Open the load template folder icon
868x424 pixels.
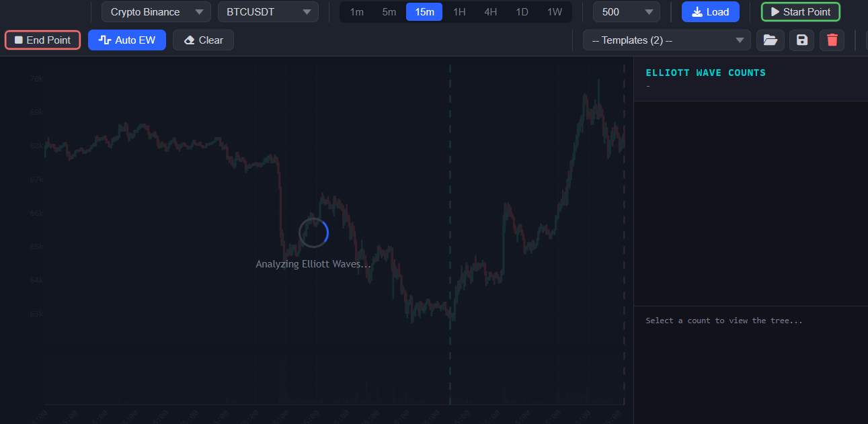tap(771, 40)
